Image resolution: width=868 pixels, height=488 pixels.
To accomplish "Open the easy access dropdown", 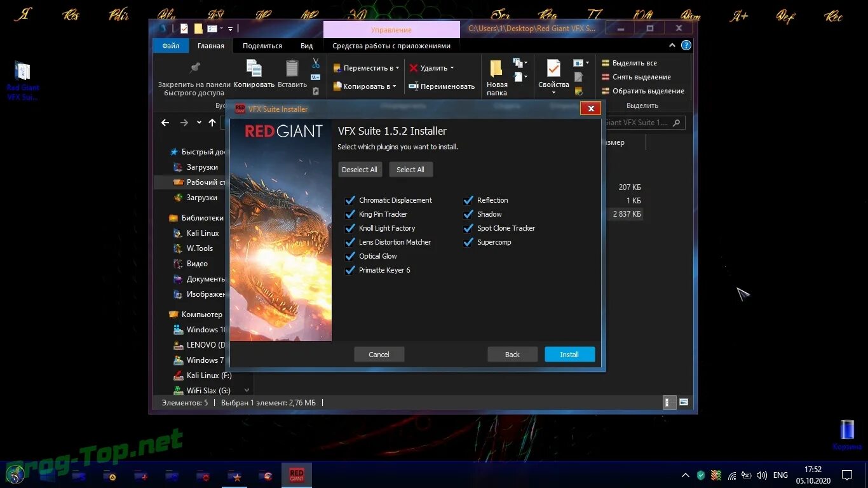I will (520, 77).
